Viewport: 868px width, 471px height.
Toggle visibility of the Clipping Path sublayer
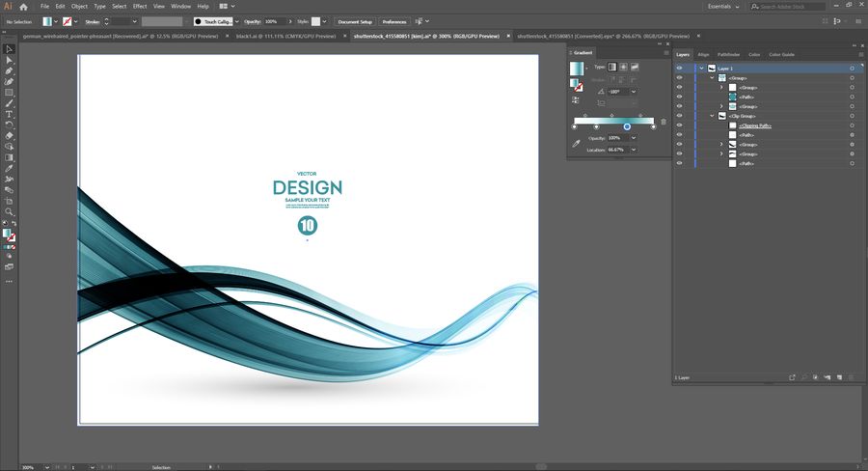coord(679,125)
